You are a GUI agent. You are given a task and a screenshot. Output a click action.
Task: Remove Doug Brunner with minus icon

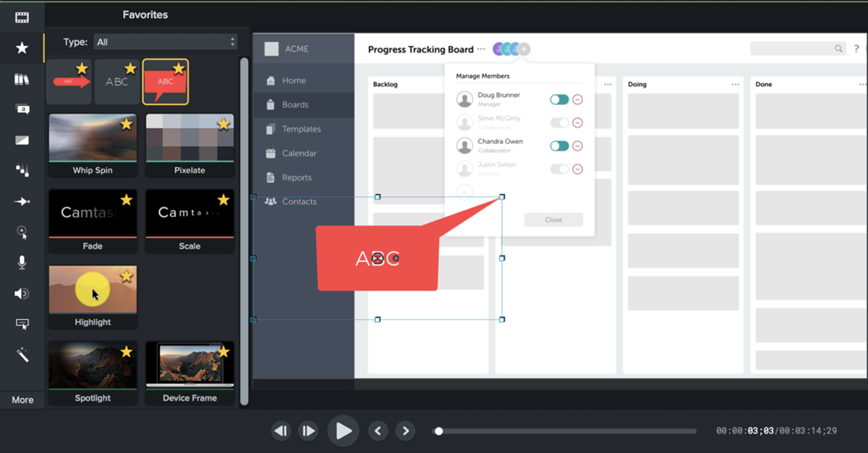(577, 100)
